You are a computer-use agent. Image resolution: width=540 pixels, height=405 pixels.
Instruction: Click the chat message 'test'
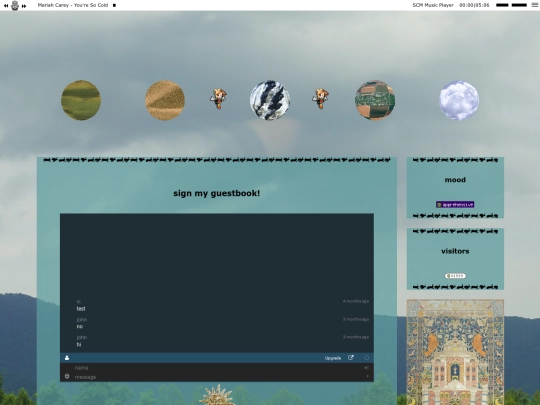pyautogui.click(x=81, y=309)
